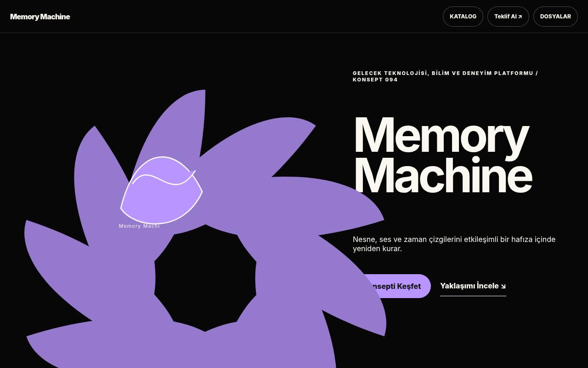The height and width of the screenshot is (368, 588).
Task: Follow the Yaklaşımı İncele link
Action: [x=473, y=286]
